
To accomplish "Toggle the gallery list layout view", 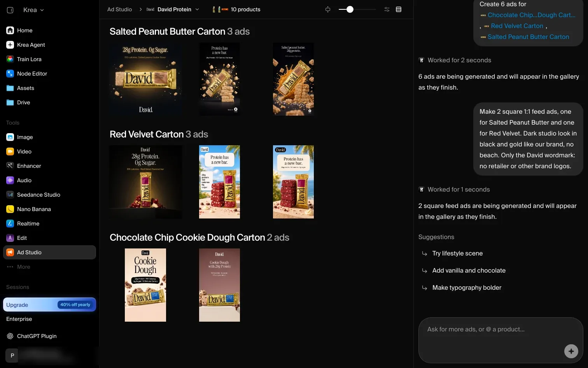I will [x=399, y=9].
